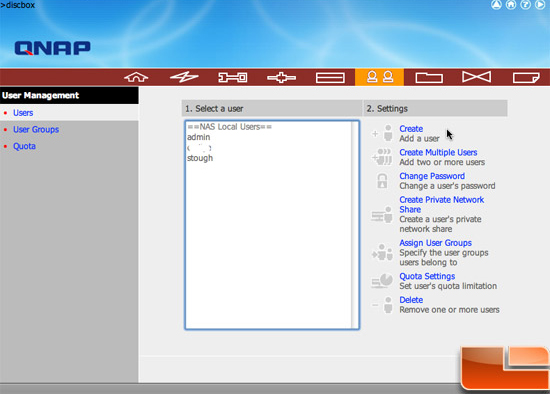550x394 pixels.
Task: Open the network settings cross-shaped icon
Action: pyautogui.click(x=281, y=77)
